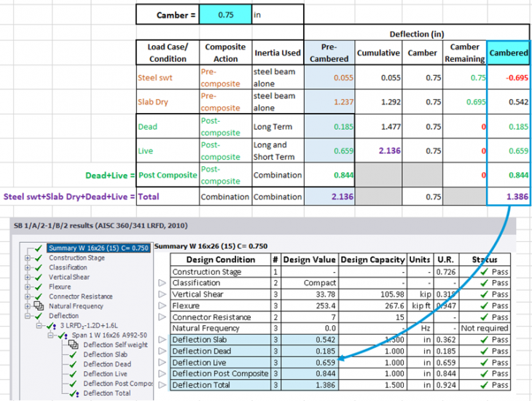Screen dimensions: 532x401
Task: Select the 1.386 cambered total cell
Action: [508, 197]
